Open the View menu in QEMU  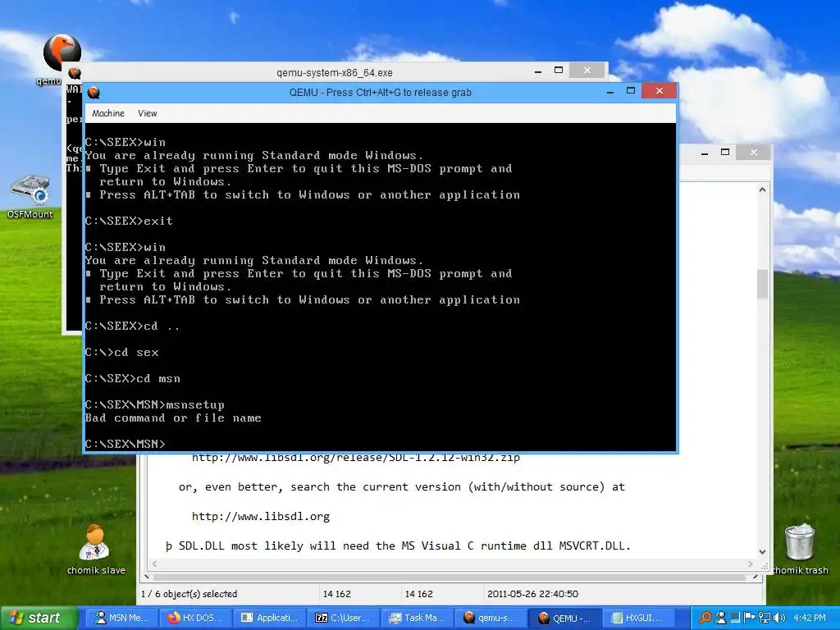tap(148, 113)
